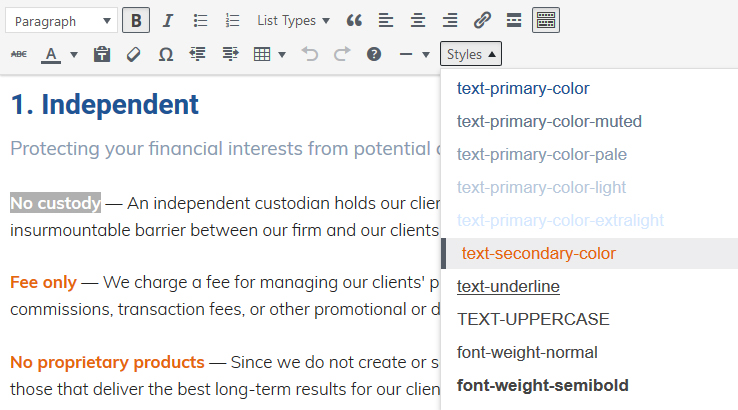Decrease the paragraph indent

pyautogui.click(x=198, y=54)
